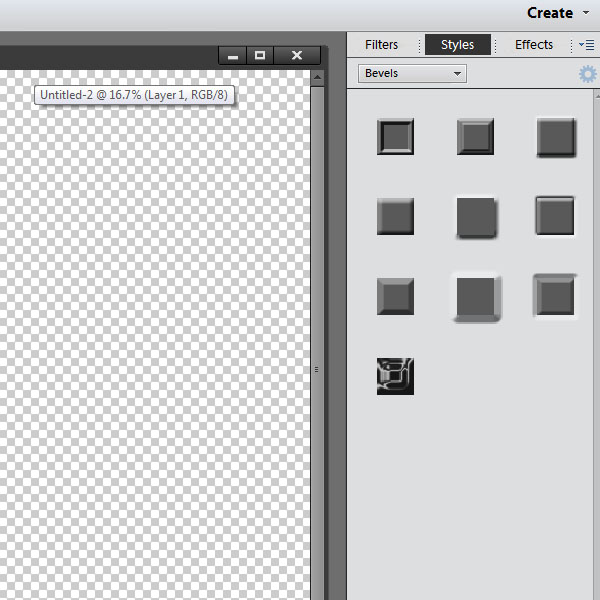
Task: Click the document vertical scrollbar thumb
Action: point(317,341)
